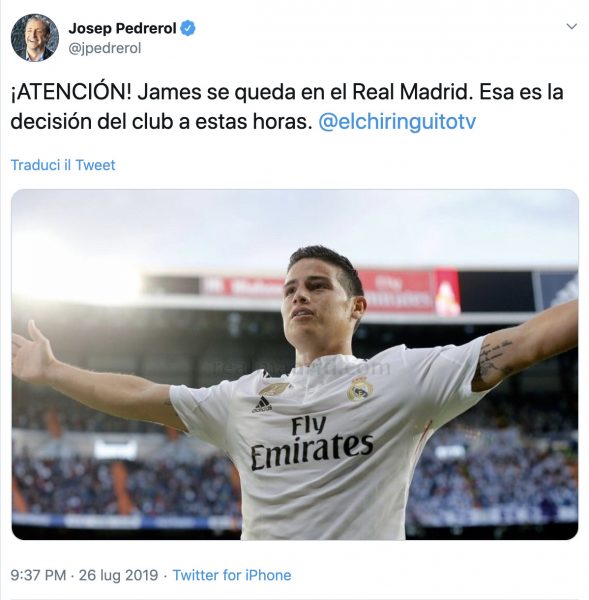Click the words Real Madrid in tweet text
Image resolution: width=589 pixels, height=600 pixels.
coord(410,92)
